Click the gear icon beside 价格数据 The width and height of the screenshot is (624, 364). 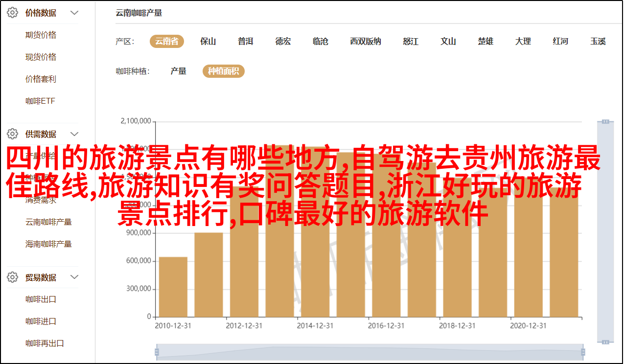pyautogui.click(x=12, y=13)
